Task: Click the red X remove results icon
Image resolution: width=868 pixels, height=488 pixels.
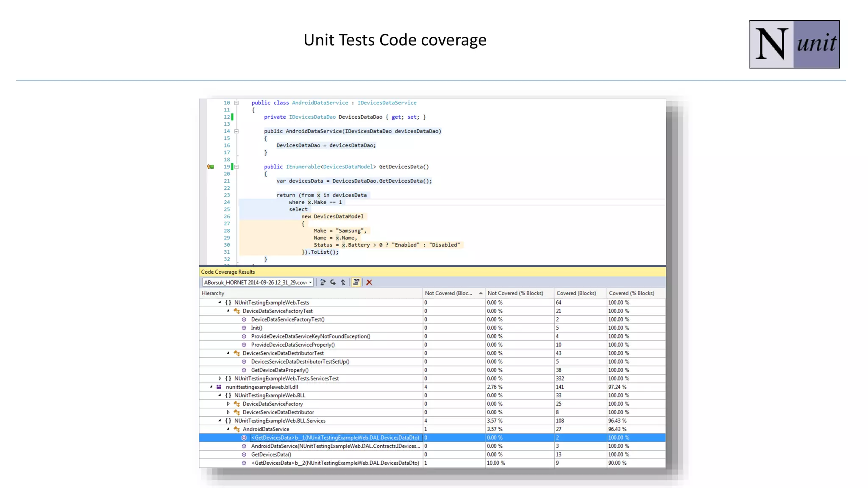Action: 369,282
